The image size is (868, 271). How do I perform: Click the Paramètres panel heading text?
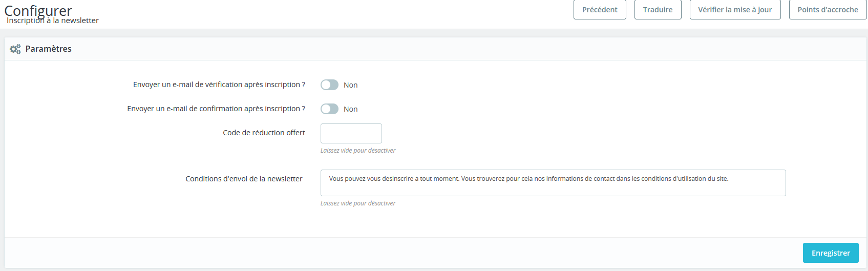(49, 49)
